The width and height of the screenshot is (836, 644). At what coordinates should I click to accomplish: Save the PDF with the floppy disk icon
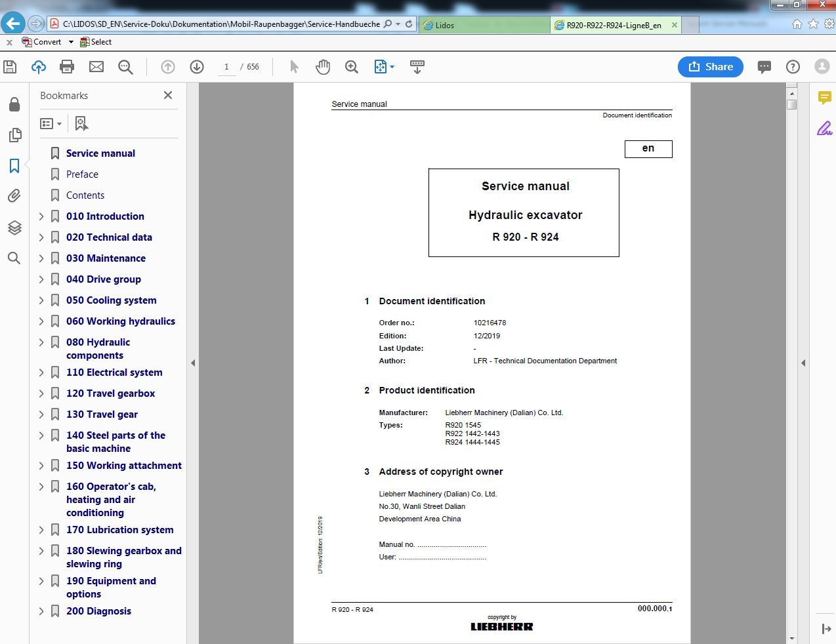click(x=10, y=67)
